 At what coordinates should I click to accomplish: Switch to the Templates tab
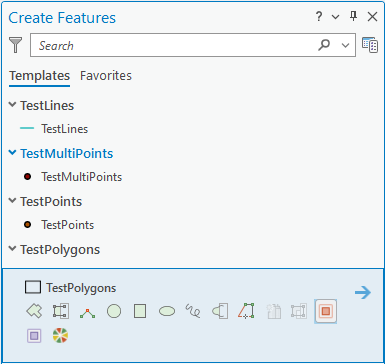point(39,76)
